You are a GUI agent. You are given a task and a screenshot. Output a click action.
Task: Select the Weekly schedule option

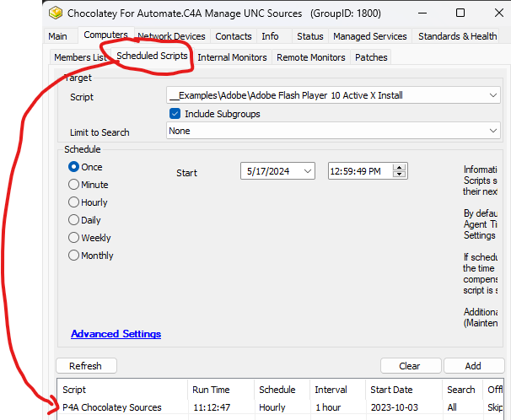73,237
